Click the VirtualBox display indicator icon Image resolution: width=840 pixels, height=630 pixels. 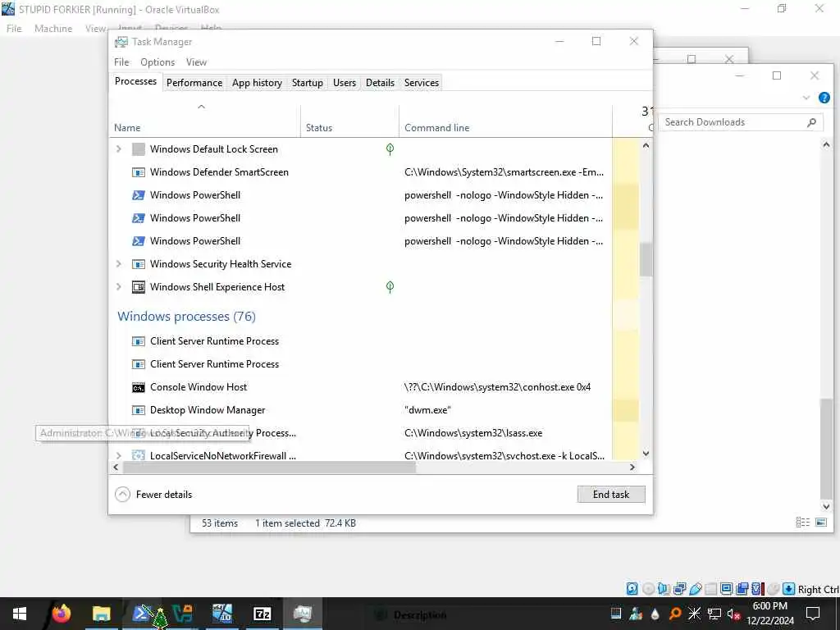[727, 589]
